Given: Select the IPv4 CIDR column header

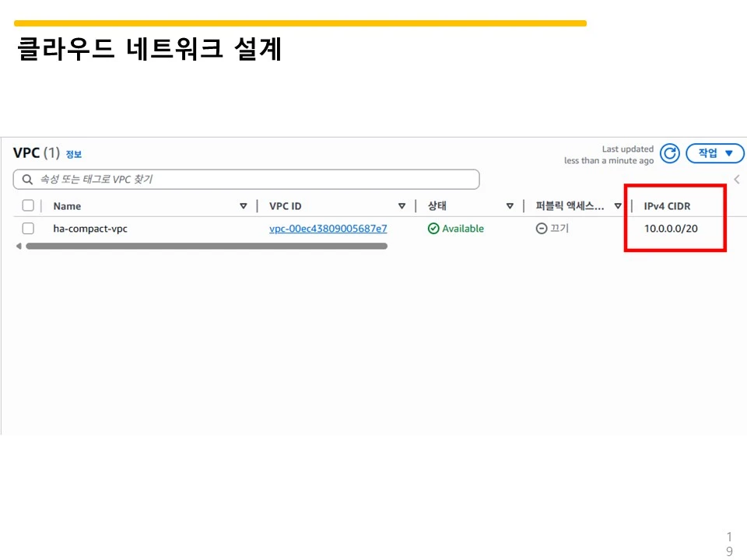Looking at the screenshot, I should pyautogui.click(x=668, y=206).
